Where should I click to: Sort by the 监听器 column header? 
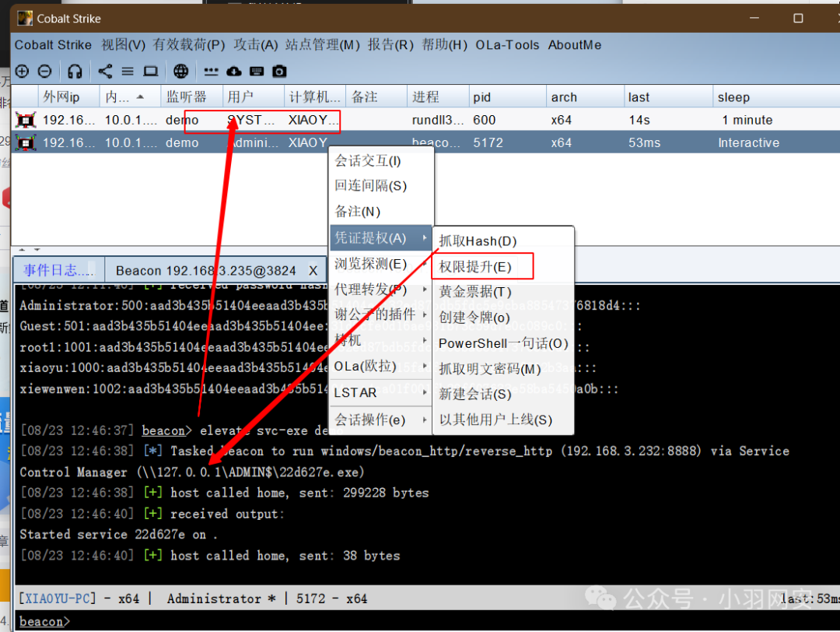click(x=191, y=97)
